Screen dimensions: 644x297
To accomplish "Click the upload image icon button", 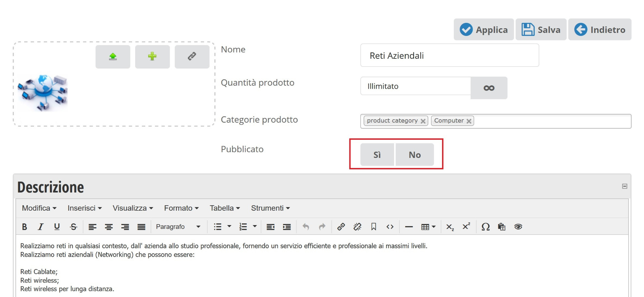I will coord(113,57).
